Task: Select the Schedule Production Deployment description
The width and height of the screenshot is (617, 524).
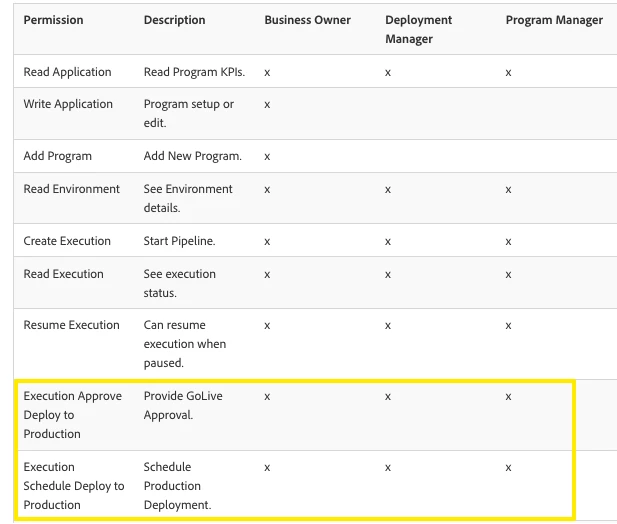Action: (177, 486)
